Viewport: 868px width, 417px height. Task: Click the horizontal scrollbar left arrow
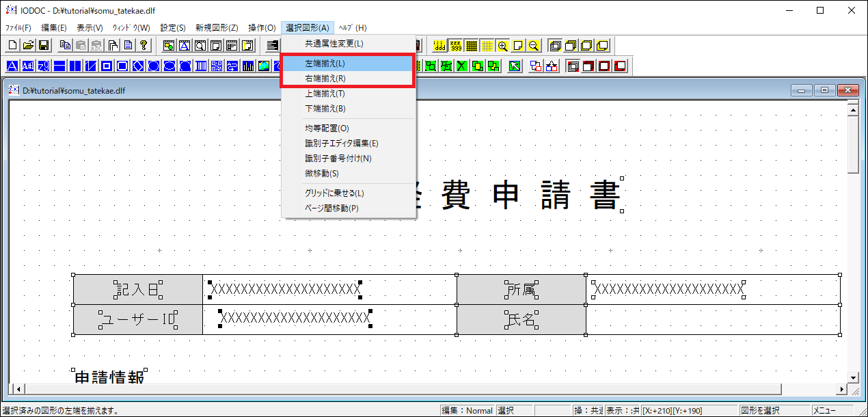(x=19, y=389)
